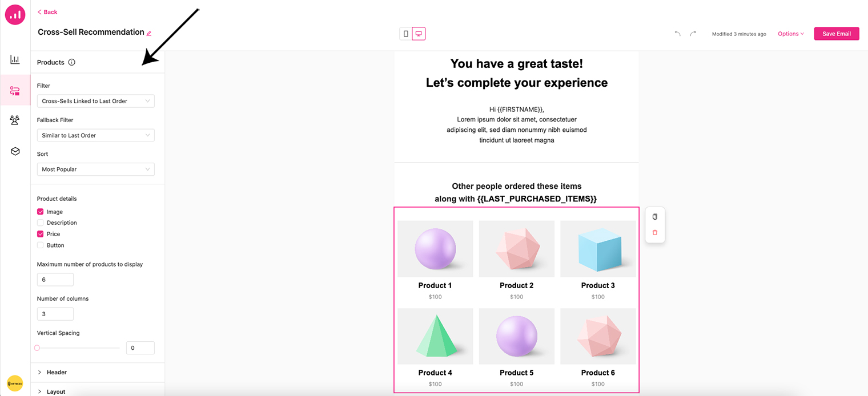Click the pink app logo icon
868x396 pixels.
[x=15, y=15]
